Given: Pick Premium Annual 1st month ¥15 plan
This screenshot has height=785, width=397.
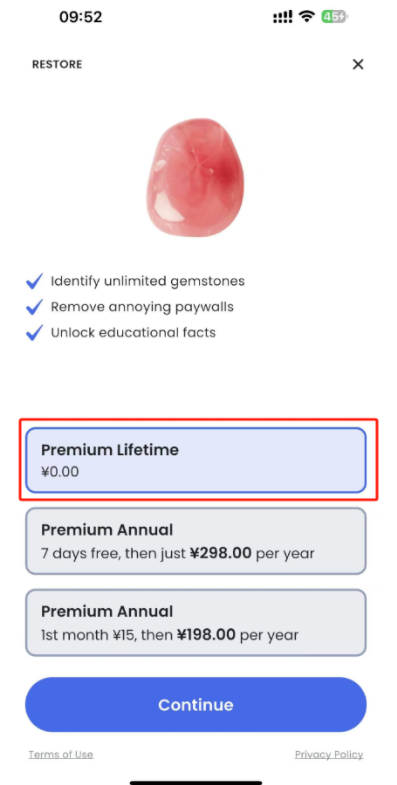Looking at the screenshot, I should click(x=196, y=622).
